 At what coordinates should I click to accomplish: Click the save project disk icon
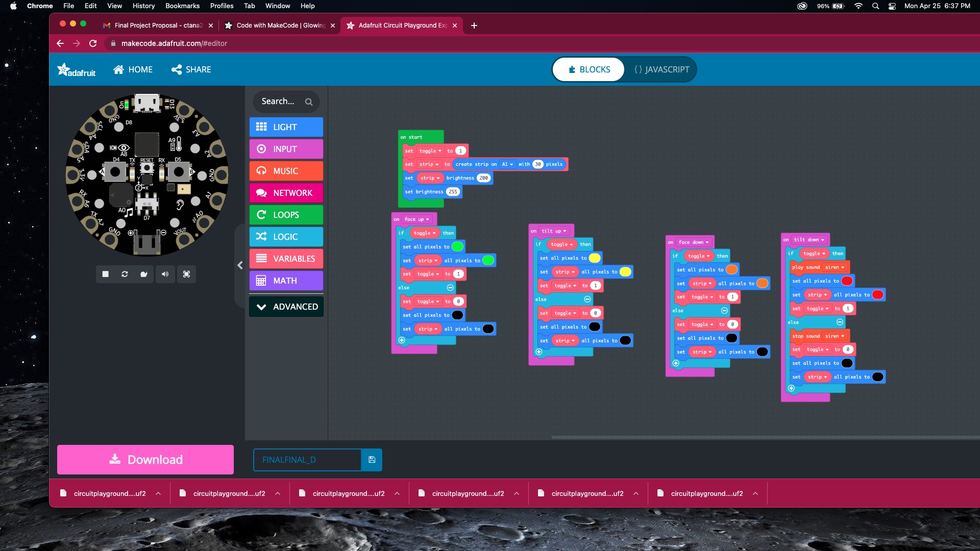pos(372,460)
